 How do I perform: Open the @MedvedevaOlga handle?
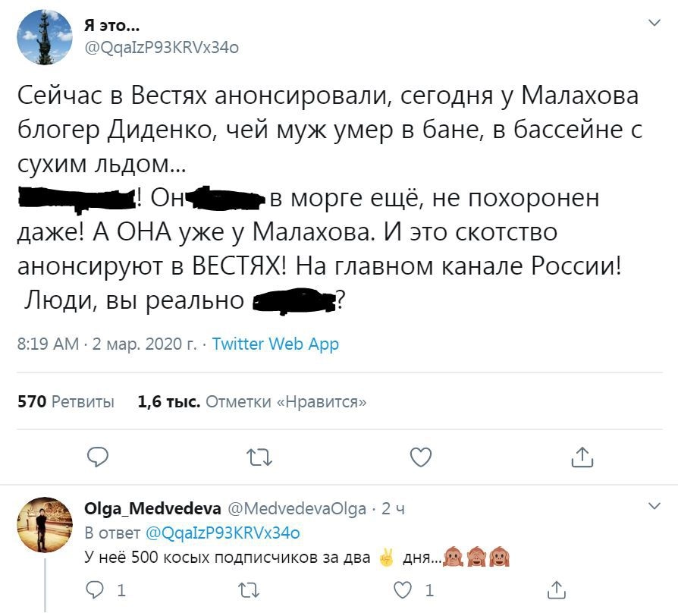pos(298,508)
